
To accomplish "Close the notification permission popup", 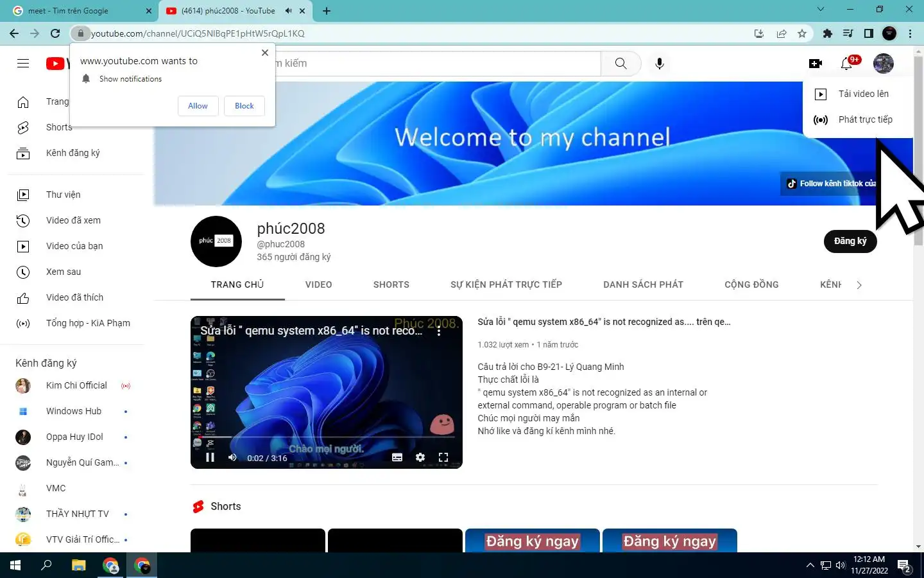I will tap(265, 53).
